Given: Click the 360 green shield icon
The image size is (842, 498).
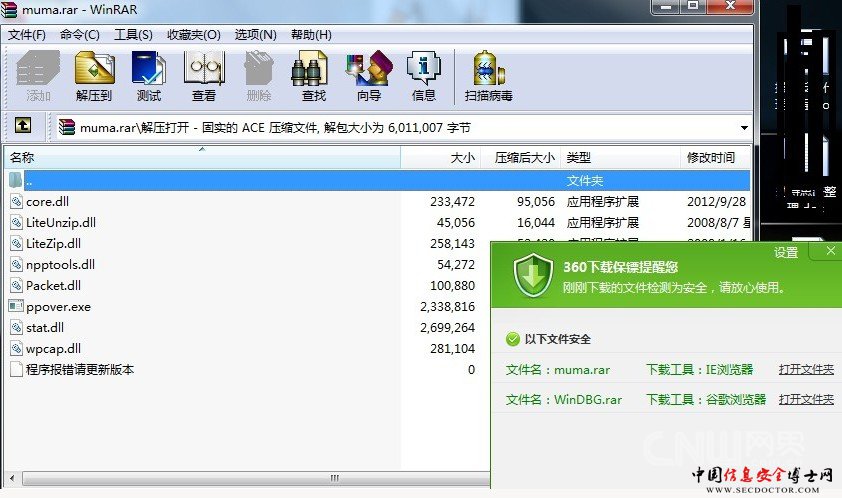Looking at the screenshot, I should click(x=533, y=276).
